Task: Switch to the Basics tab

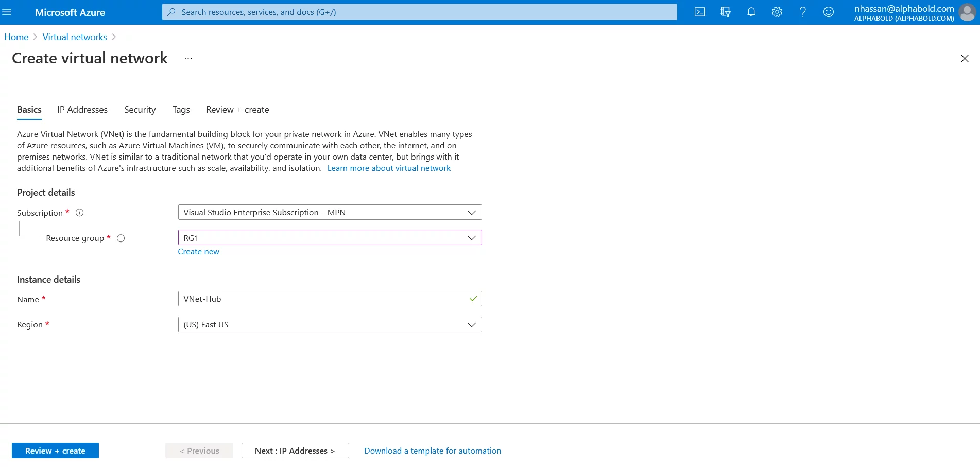Action: [x=29, y=110]
